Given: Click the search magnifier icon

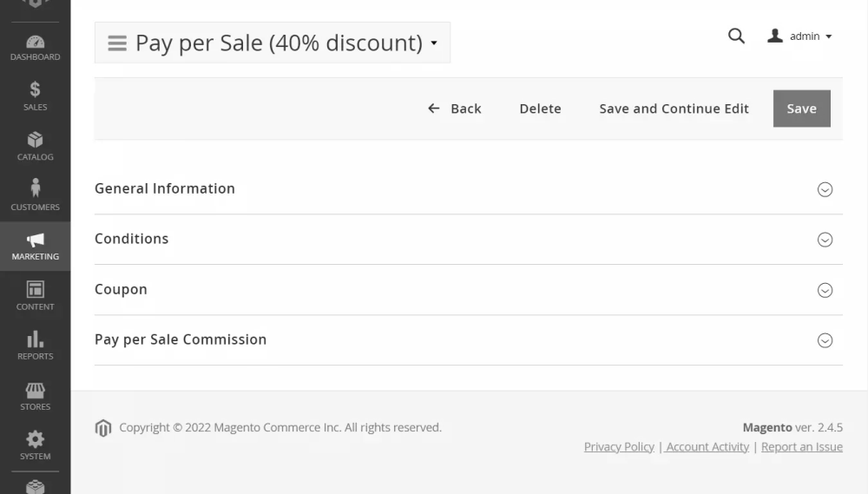Looking at the screenshot, I should point(736,36).
